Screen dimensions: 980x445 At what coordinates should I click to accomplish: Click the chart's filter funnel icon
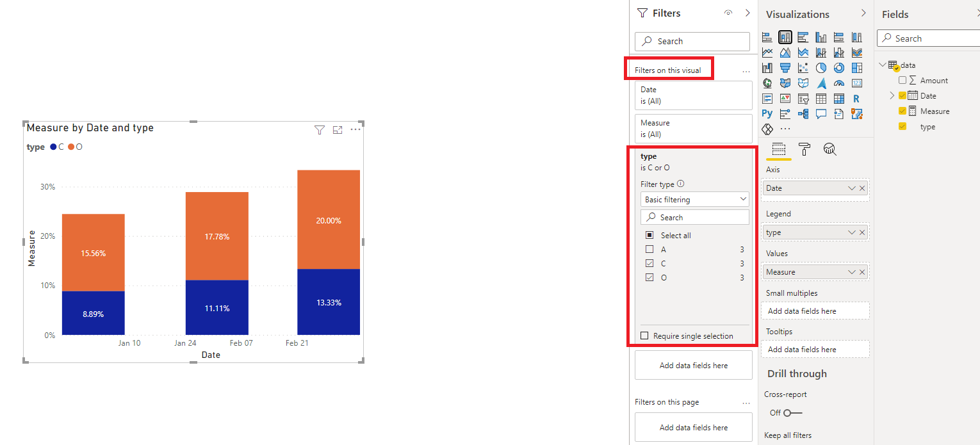click(320, 129)
